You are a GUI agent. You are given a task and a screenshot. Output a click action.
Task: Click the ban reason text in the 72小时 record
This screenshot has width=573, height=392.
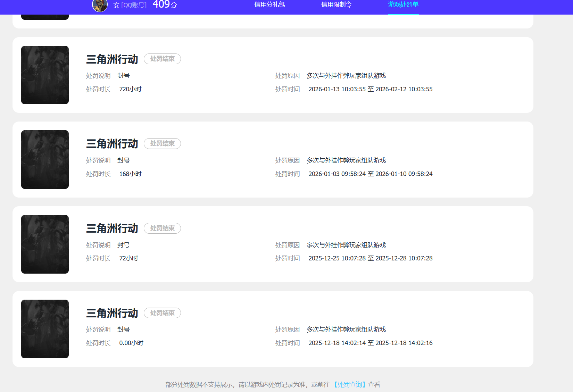[346, 245]
